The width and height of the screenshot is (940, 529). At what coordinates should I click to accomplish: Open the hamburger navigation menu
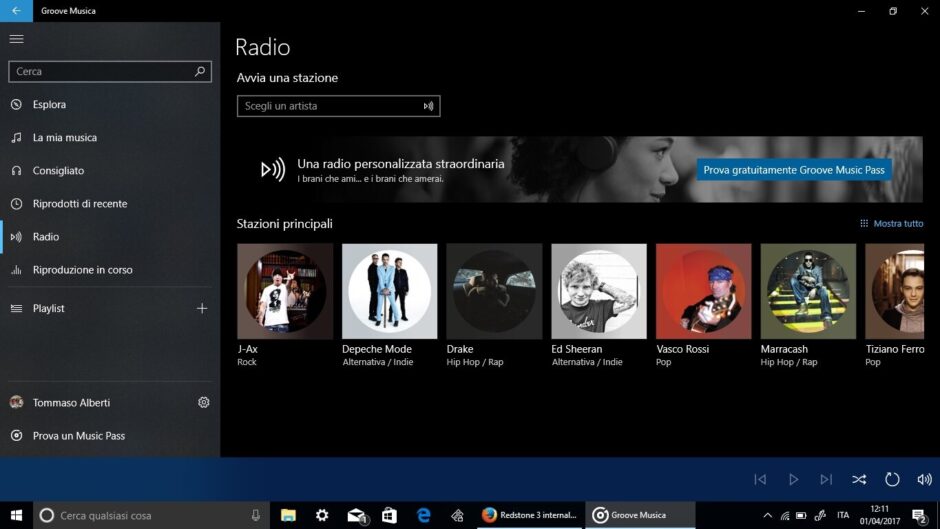pyautogui.click(x=16, y=39)
